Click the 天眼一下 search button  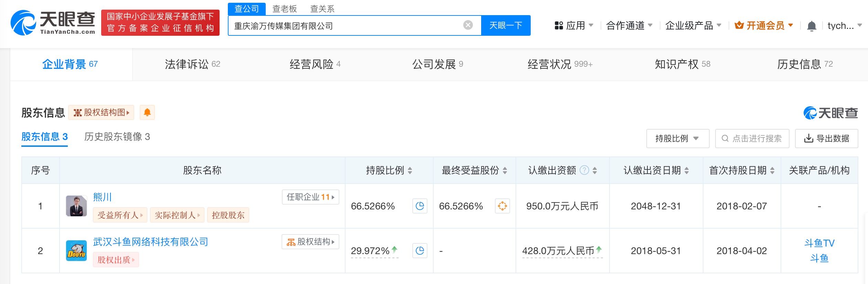coord(505,25)
